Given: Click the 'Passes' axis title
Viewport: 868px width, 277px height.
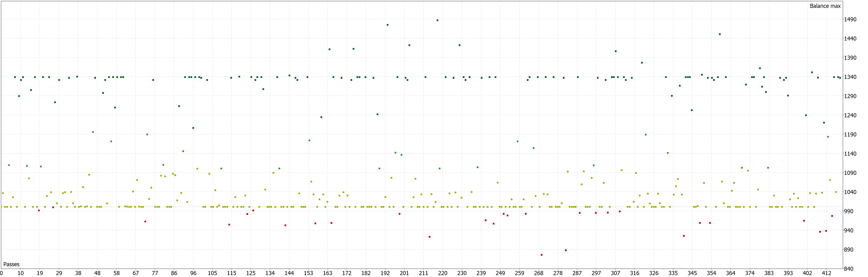Looking at the screenshot, I should (x=12, y=264).
